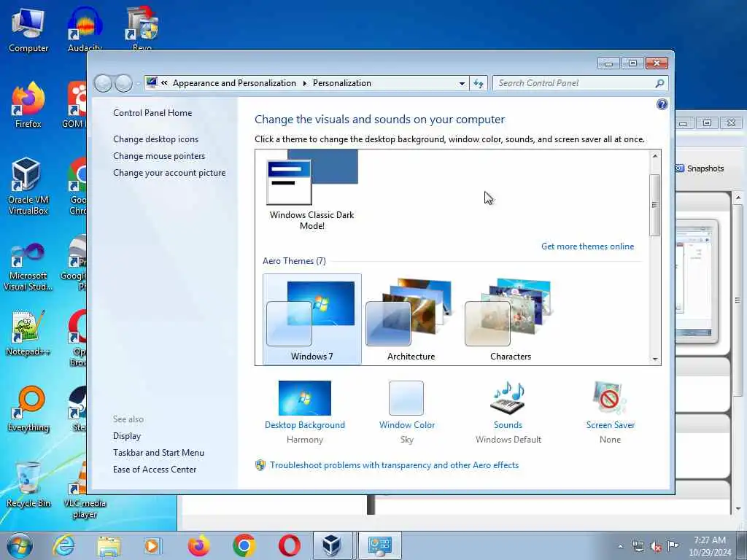The width and height of the screenshot is (747, 560).
Task: Open Windows Explorer folder from taskbar
Action: [x=109, y=545]
